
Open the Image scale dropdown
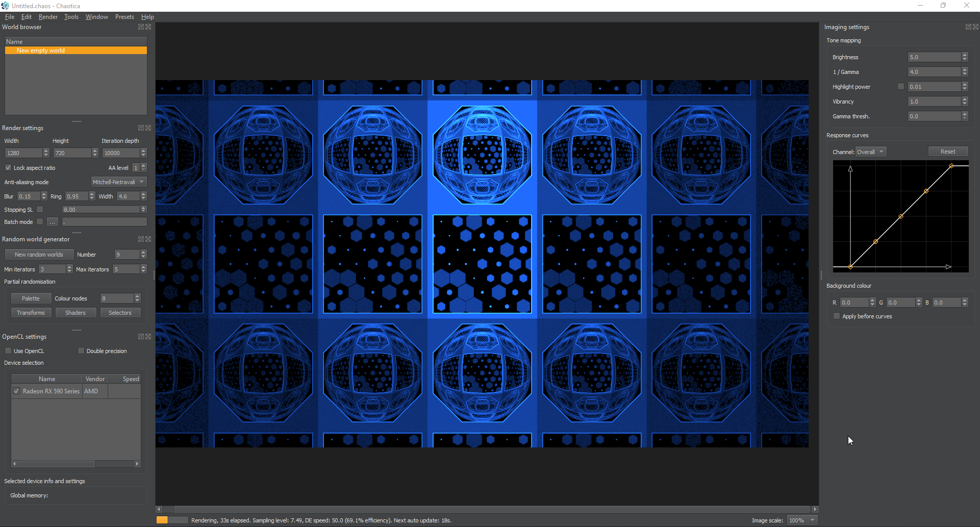802,520
